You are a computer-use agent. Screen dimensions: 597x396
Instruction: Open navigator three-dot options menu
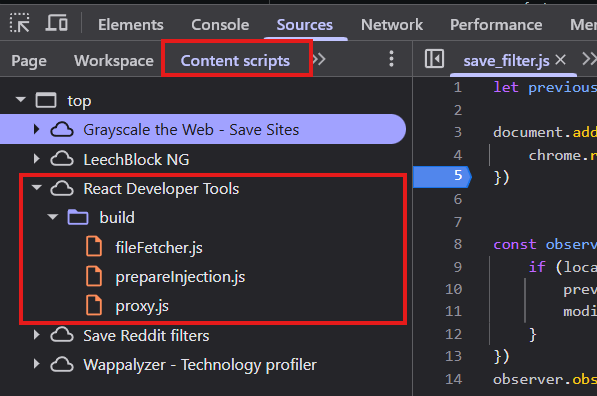click(x=391, y=59)
